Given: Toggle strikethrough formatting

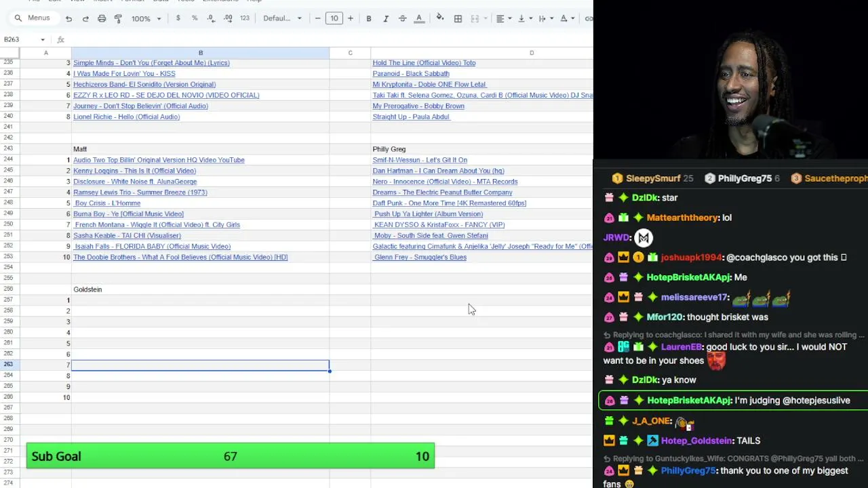Looking at the screenshot, I should point(403,18).
